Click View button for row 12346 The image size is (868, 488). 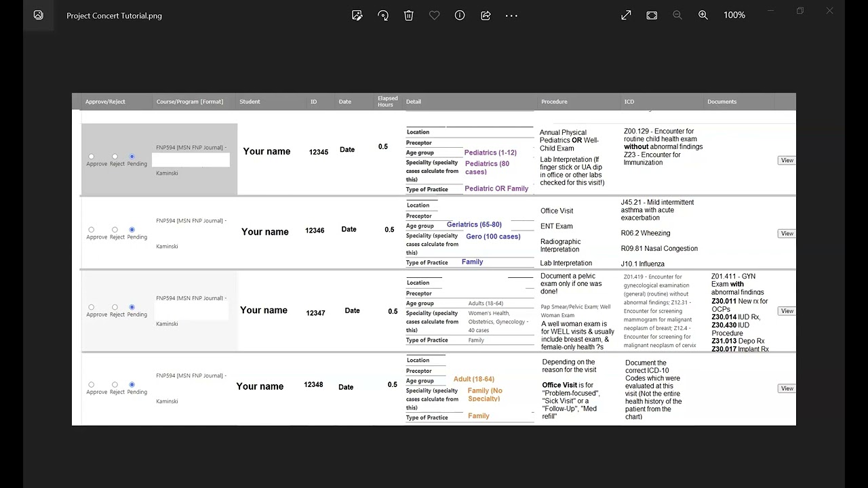click(x=787, y=233)
